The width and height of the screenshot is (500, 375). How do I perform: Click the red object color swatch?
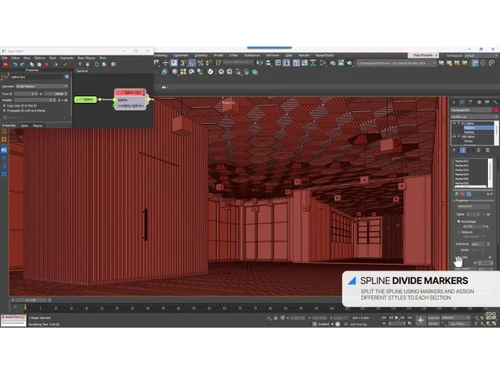(x=496, y=110)
